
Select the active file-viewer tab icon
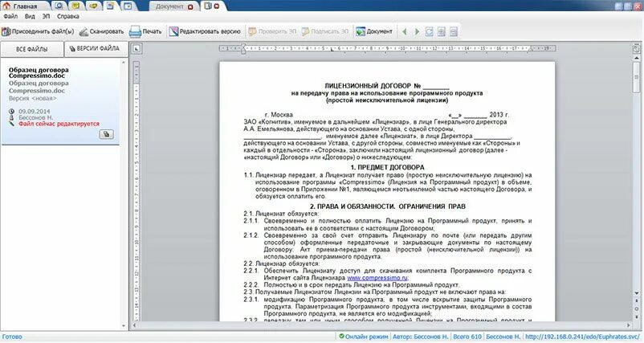pos(208,6)
